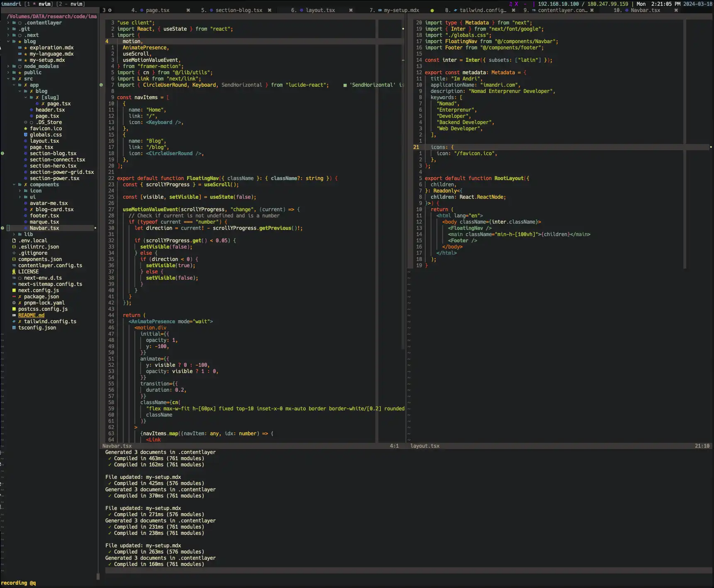The height and width of the screenshot is (588, 714).
Task: Close the layout.tsx buffer tab
Action: (x=351, y=10)
